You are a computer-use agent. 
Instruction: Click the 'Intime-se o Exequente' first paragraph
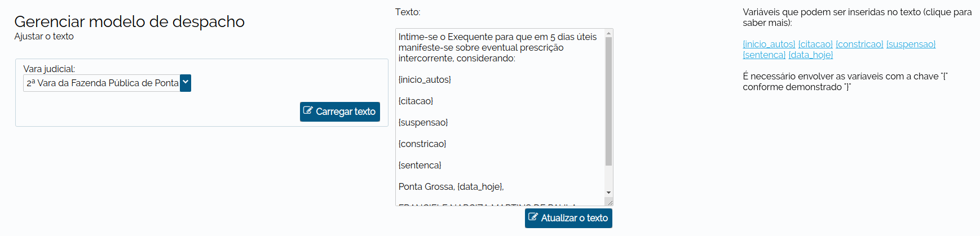(497, 47)
